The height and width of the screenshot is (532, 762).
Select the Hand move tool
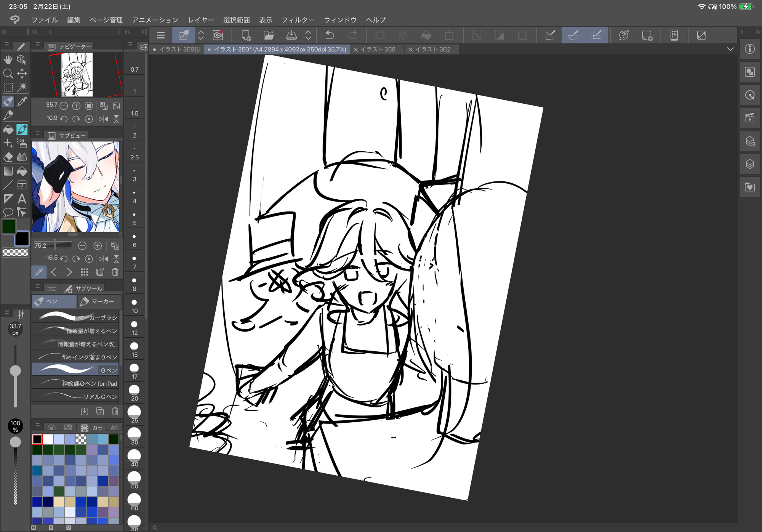point(8,59)
